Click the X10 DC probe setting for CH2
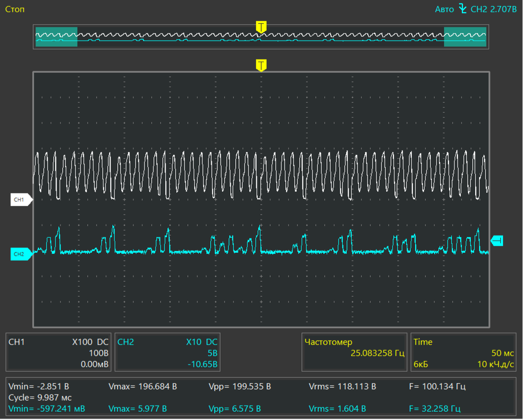 coord(202,342)
